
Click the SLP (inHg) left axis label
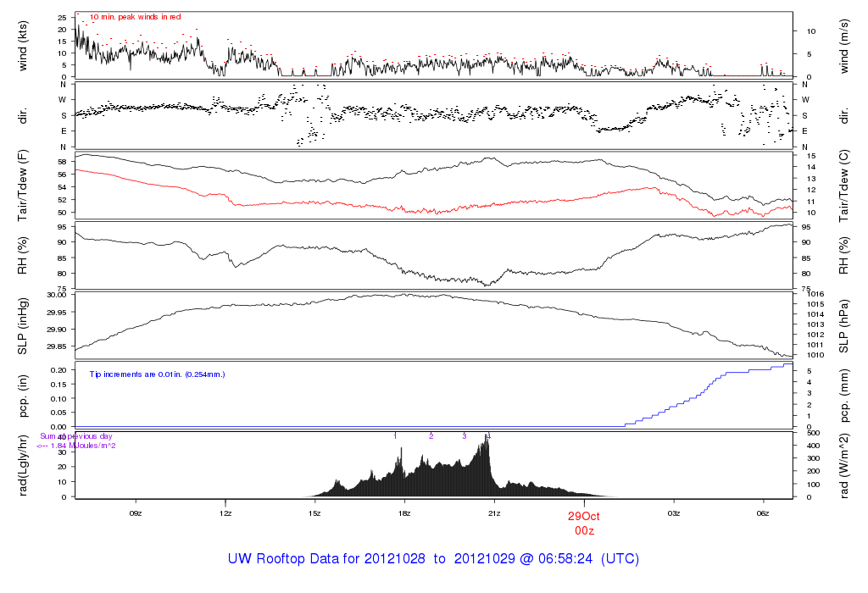[22, 326]
